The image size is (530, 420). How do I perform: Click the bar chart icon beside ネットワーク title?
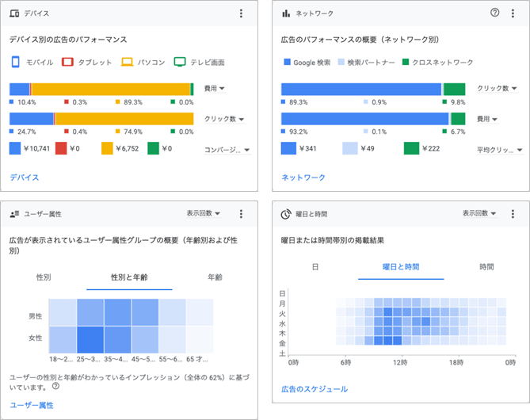coord(286,13)
